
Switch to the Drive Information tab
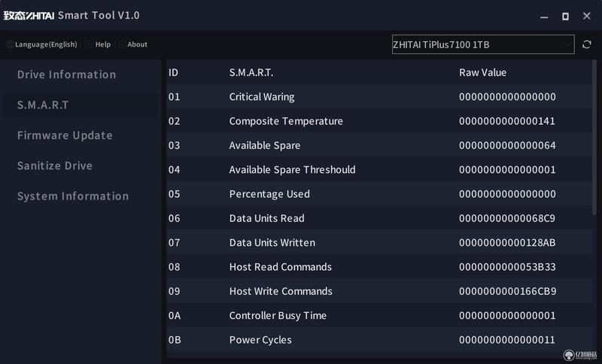[66, 74]
